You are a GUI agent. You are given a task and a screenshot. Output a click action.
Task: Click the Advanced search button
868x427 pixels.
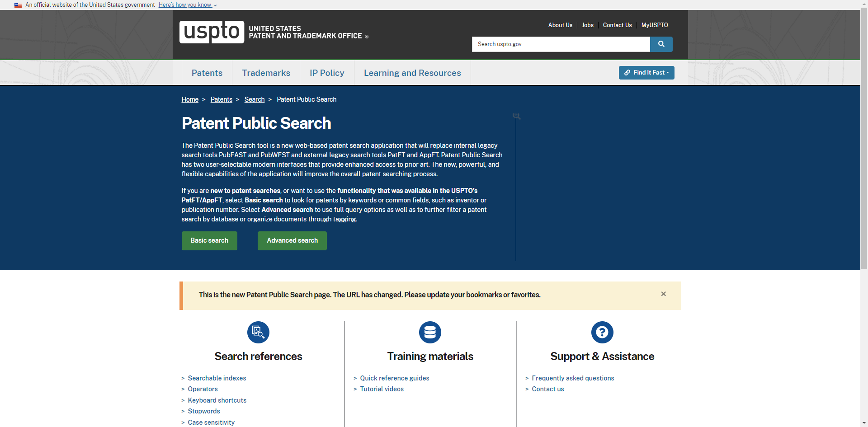292,241
